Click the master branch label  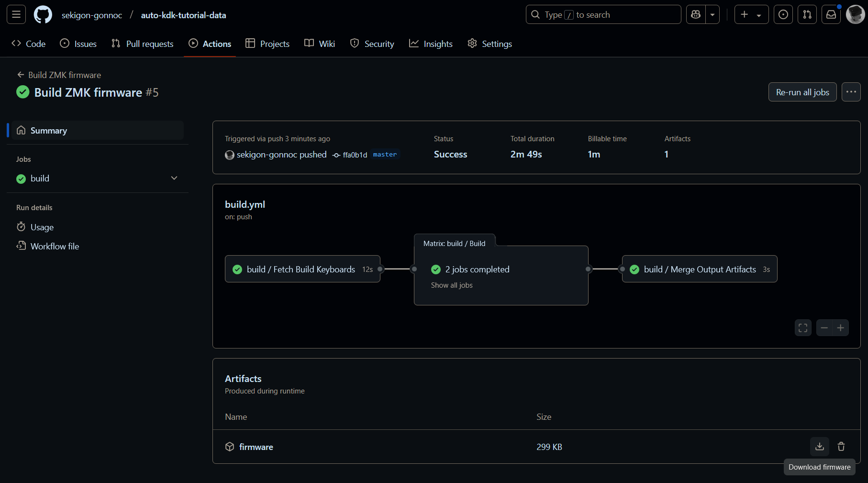pyautogui.click(x=385, y=155)
